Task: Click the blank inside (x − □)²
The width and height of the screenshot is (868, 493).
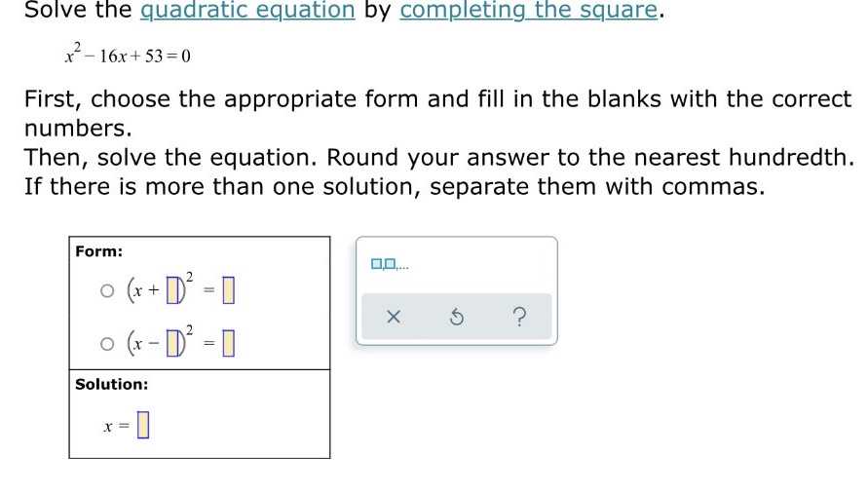Action: (171, 343)
